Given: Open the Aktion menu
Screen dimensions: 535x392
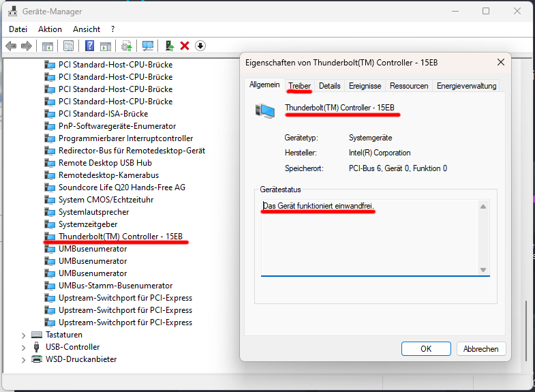Looking at the screenshot, I should point(50,29).
